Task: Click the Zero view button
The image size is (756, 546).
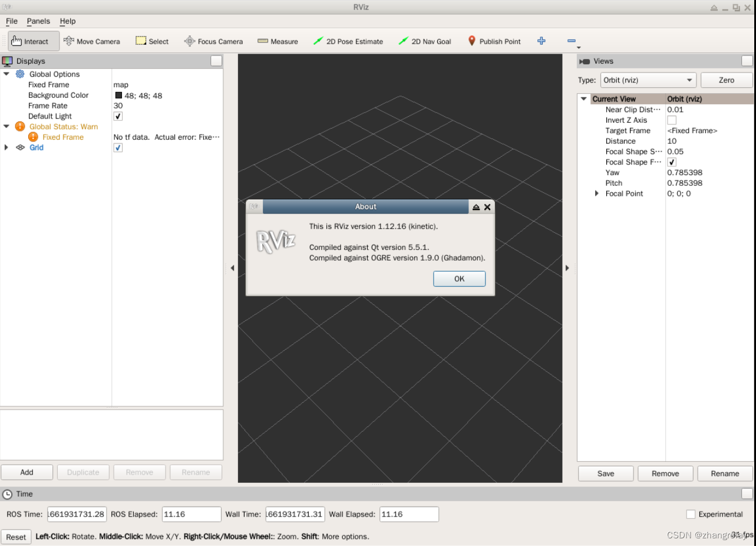Action: tap(727, 80)
